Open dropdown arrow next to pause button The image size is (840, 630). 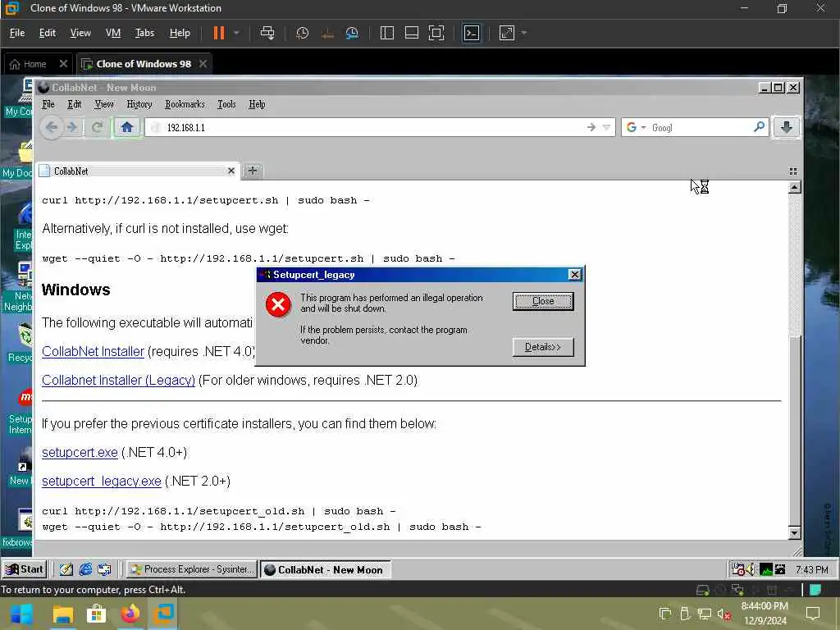pyautogui.click(x=236, y=33)
